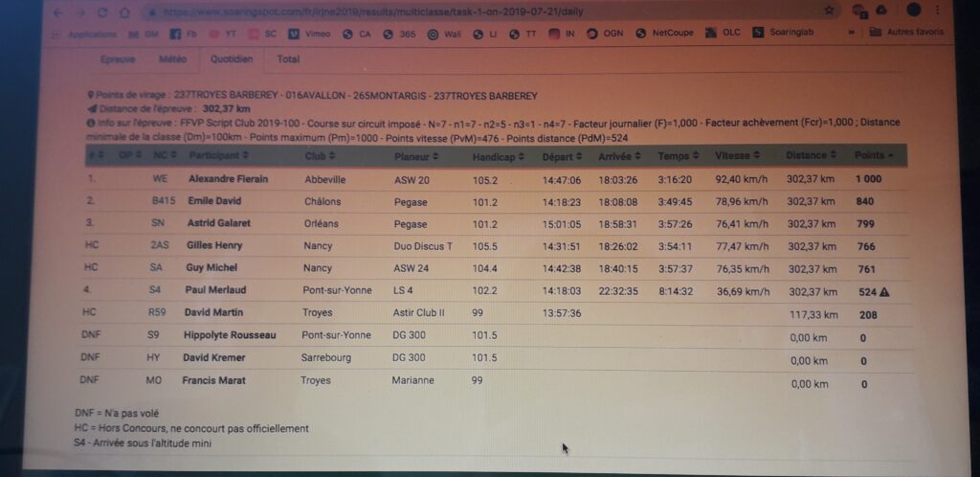Viewport: 980px width, 477px height.
Task: Open the Epreuve tab
Action: coord(117,58)
